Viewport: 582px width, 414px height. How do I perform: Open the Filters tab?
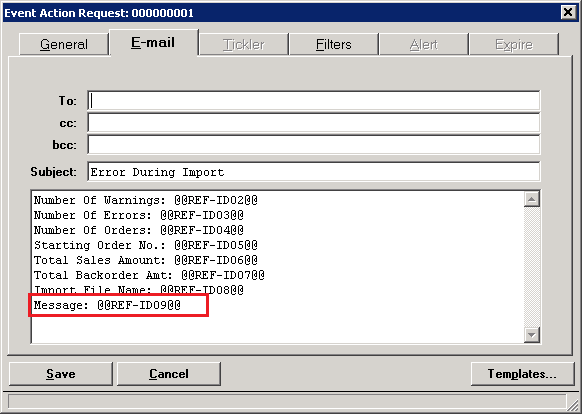point(334,45)
